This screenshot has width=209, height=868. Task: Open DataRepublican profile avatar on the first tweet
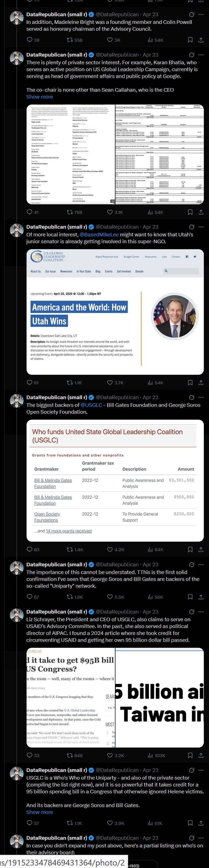16,18
